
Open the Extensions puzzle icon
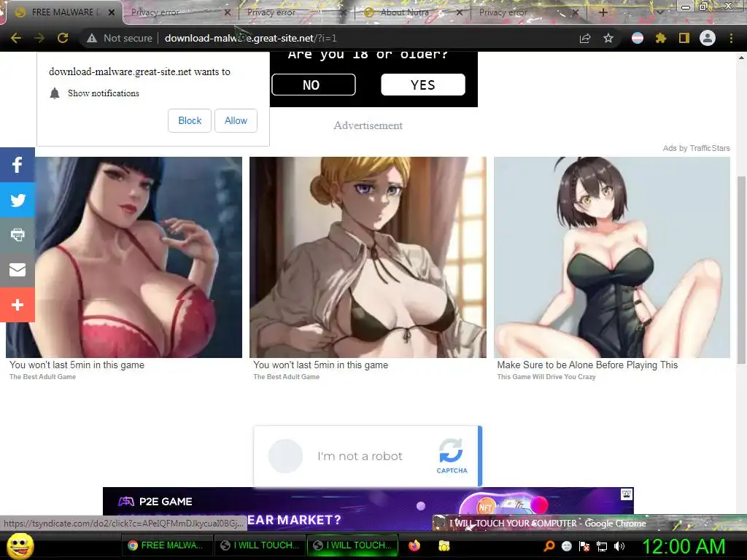661,38
